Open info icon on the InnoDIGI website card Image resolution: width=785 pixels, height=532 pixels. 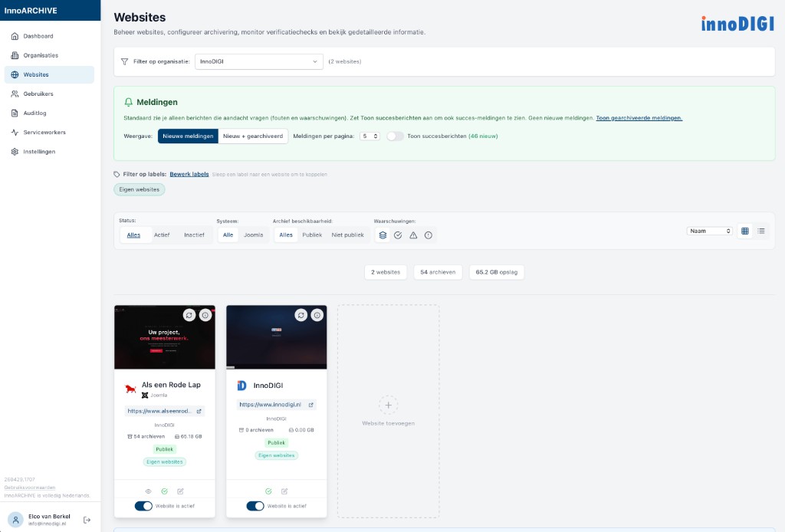tap(317, 315)
